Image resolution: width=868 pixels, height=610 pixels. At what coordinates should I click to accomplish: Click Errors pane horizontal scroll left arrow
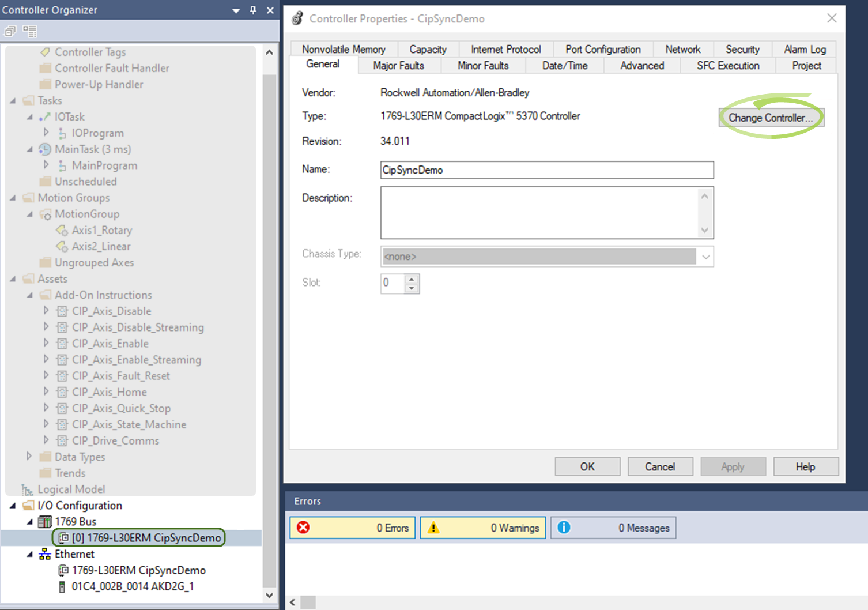point(293,603)
